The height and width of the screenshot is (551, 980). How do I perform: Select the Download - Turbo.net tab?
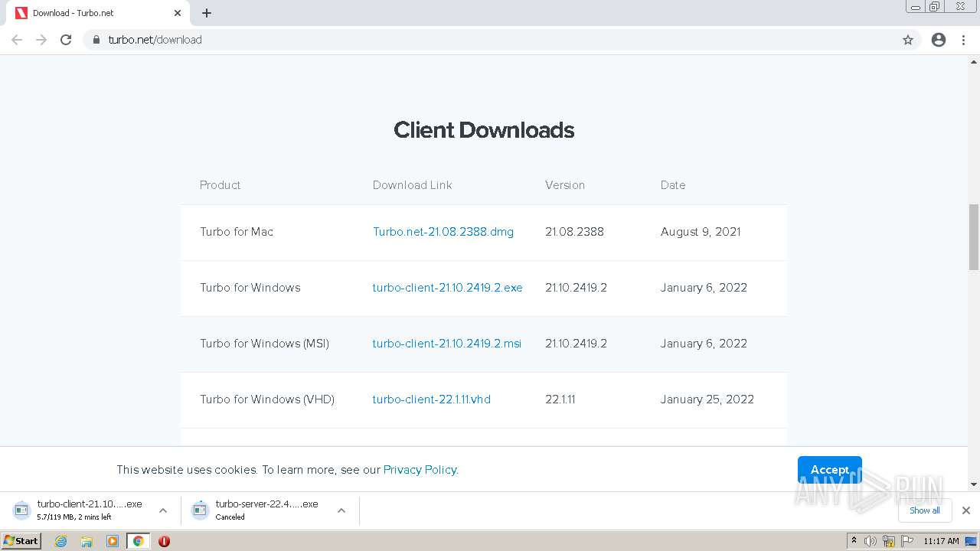[98, 13]
